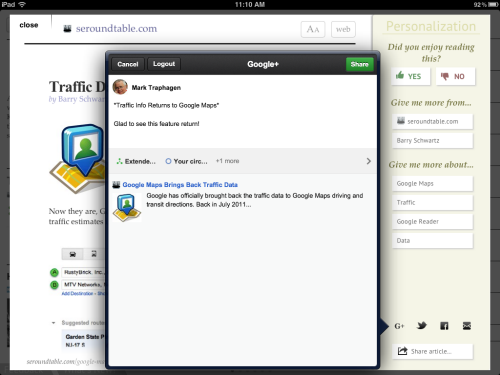Tap the Facebook share icon
Image resolution: width=500 pixels, height=375 pixels.
click(x=444, y=326)
